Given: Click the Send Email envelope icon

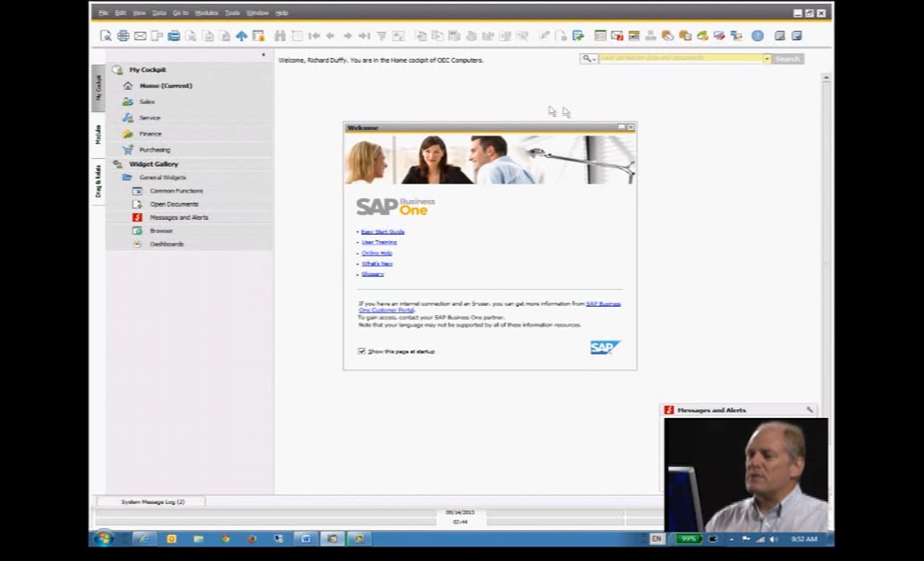Looking at the screenshot, I should coord(140,35).
